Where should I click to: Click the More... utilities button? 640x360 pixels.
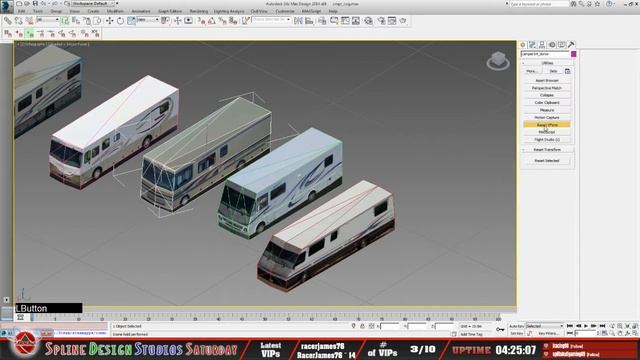pos(531,71)
